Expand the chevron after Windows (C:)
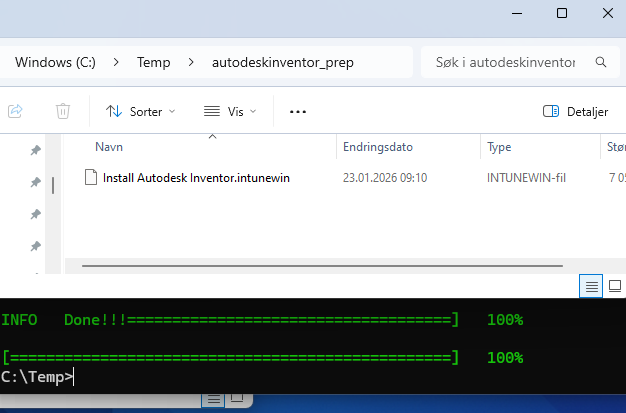Screen dimensions: 626x413 point(116,62)
